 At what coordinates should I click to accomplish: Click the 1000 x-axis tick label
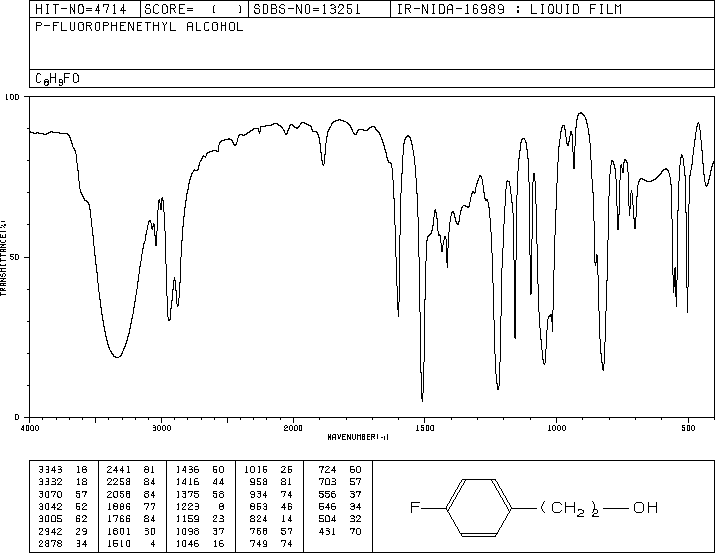click(x=556, y=428)
